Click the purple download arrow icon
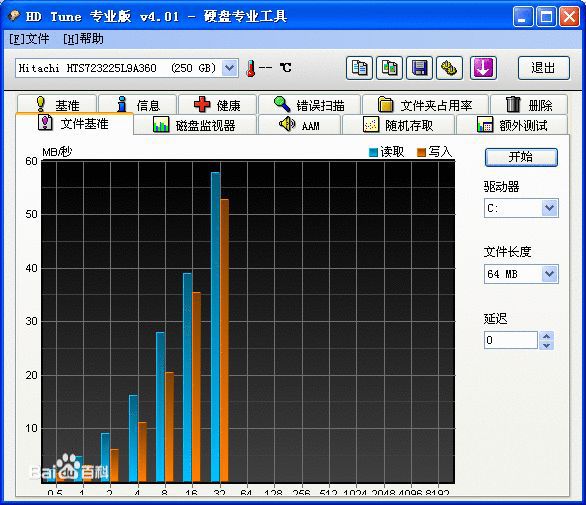Screen dimensions: 586x505 (x=483, y=68)
